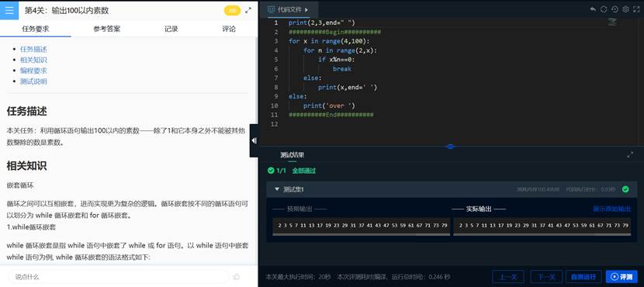644x287 pixels.
Task: Click the 展示原始输出 link
Action: click(611, 209)
